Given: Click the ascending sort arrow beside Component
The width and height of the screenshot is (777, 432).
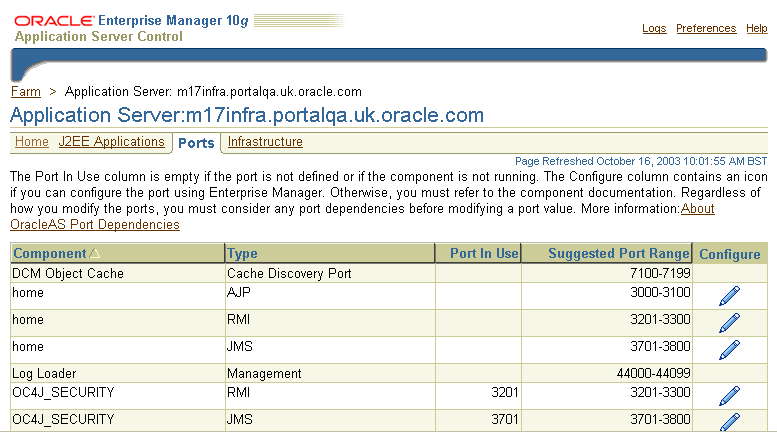Looking at the screenshot, I should point(95,254).
